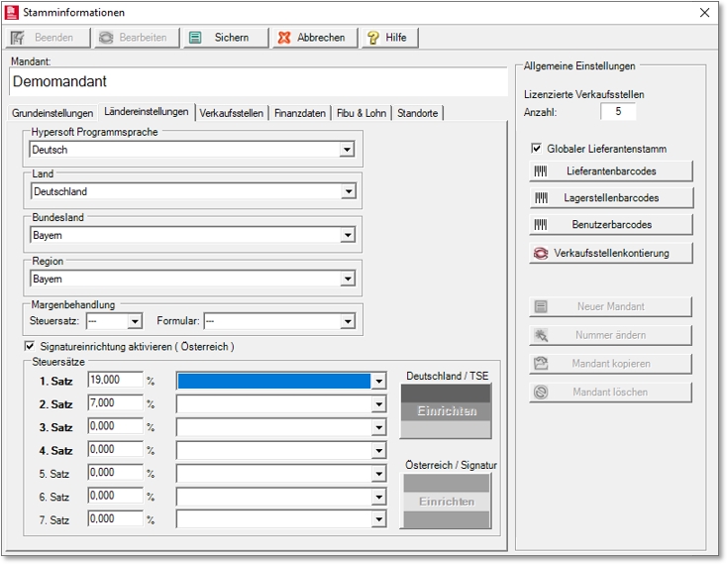
Task: Click the Sichern button label
Action: click(x=231, y=38)
